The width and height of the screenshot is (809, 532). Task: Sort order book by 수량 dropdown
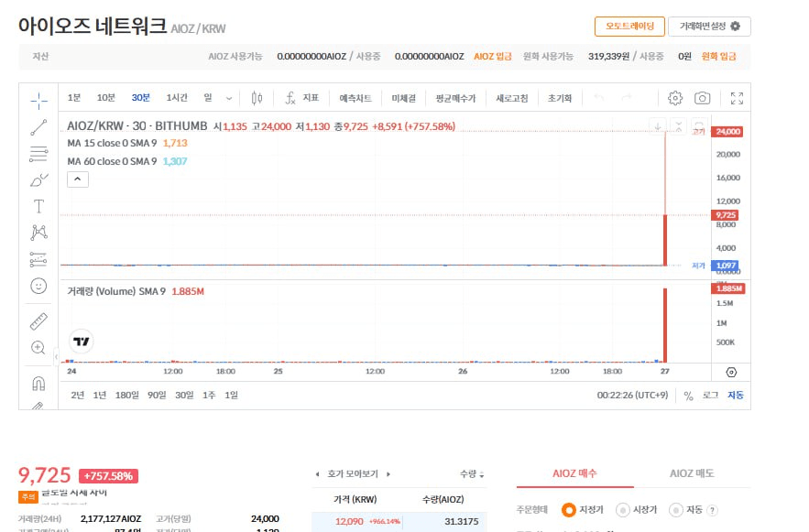point(472,473)
